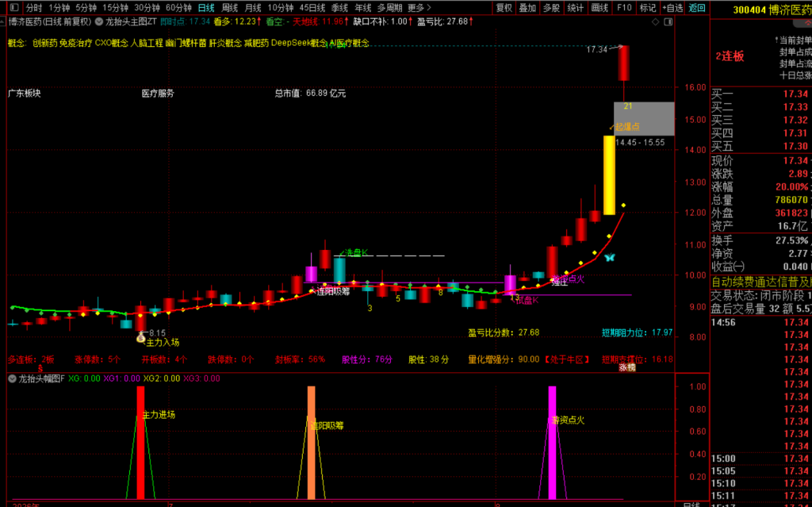Switch to the 周线 weekly tab
Screen dimensions: 812x507
click(229, 8)
